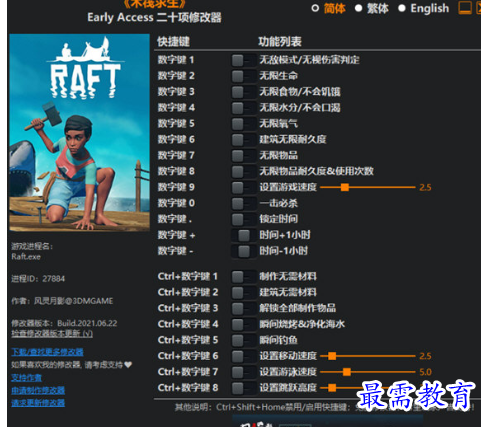481x427 pixels.
Task: Click the swim speed value 5.0
Action: [425, 372]
